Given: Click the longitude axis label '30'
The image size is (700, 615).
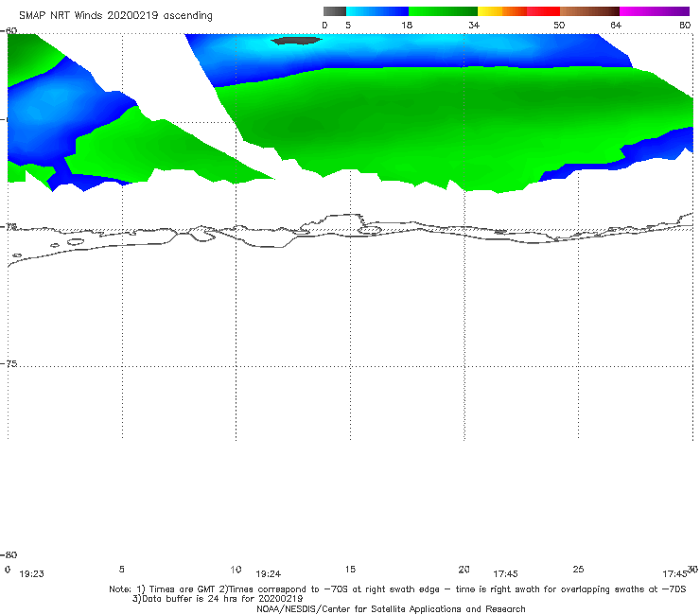Looking at the screenshot, I should point(692,569).
